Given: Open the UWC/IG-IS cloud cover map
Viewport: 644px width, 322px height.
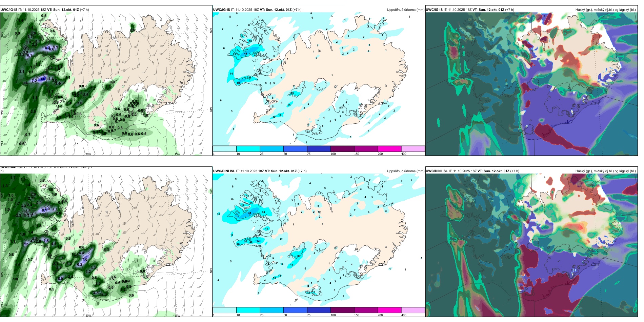Looking at the screenshot, I should tap(531, 84).
